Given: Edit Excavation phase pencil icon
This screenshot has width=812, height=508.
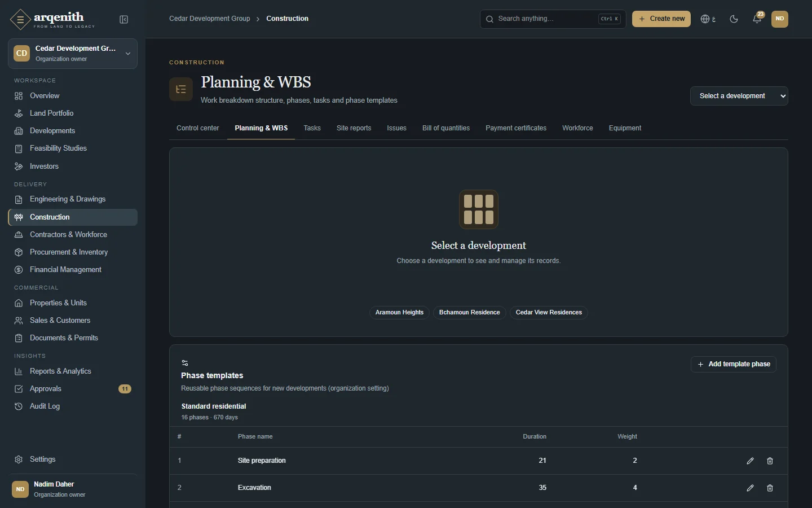Looking at the screenshot, I should [750, 488].
